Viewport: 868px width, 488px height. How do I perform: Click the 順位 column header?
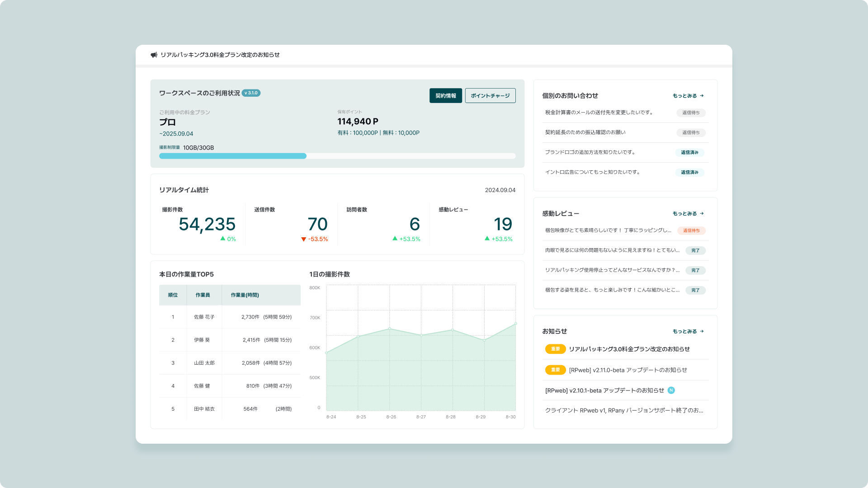tap(173, 295)
